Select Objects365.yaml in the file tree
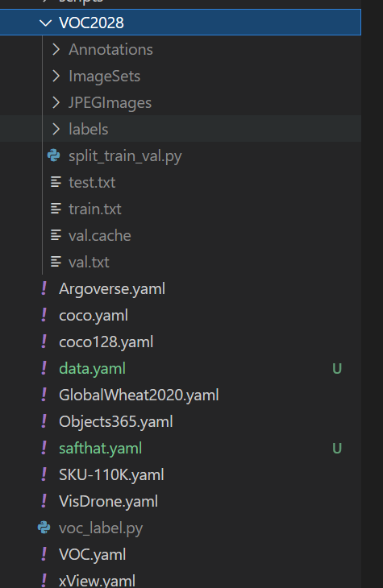 116,421
